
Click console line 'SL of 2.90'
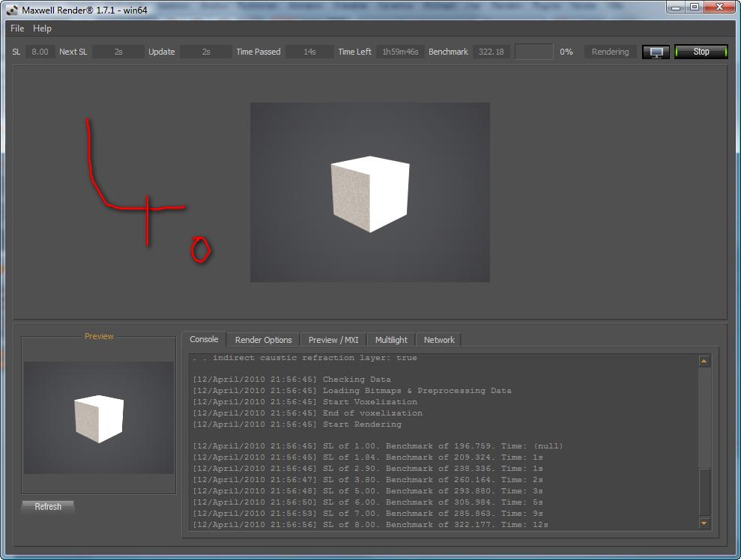(x=368, y=469)
